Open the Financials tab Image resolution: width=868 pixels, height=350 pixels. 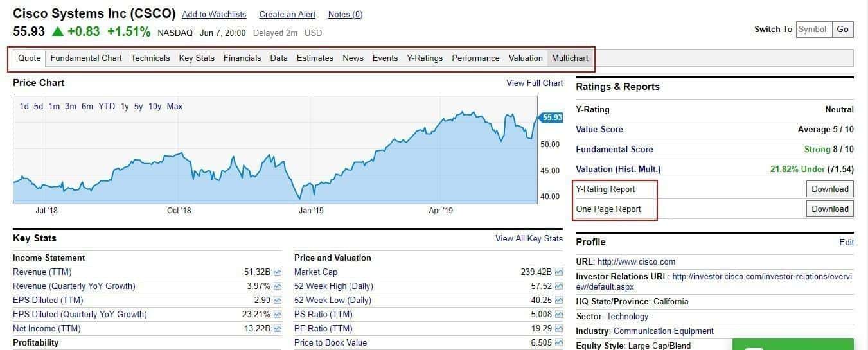[242, 58]
